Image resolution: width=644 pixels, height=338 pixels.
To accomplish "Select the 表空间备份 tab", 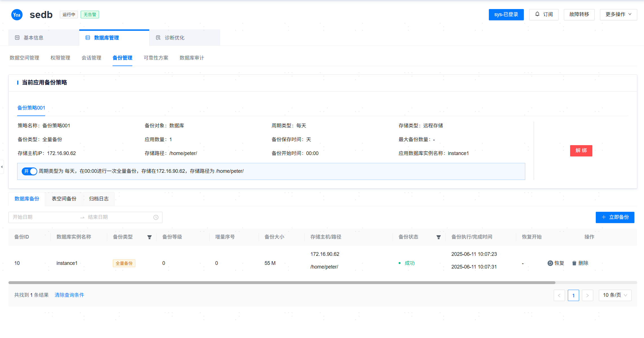I will [64, 199].
